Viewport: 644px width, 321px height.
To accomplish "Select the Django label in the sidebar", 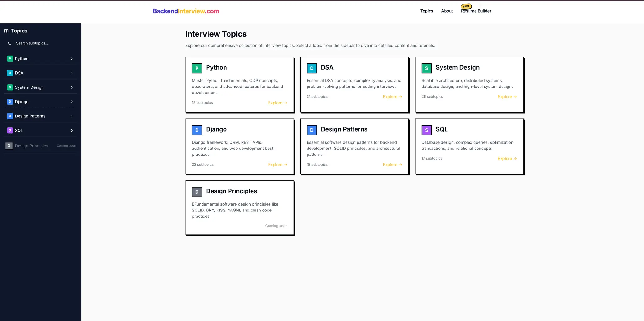I will click(x=22, y=102).
